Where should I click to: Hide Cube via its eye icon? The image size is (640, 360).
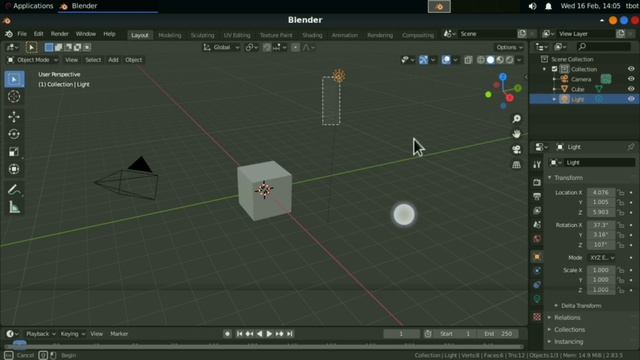pyautogui.click(x=631, y=89)
